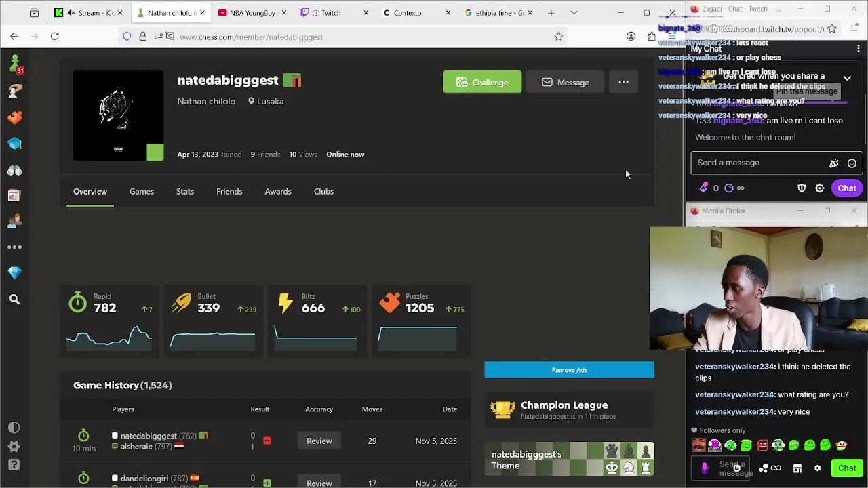Open the News newspaper icon in sidebar

[x=14, y=196]
